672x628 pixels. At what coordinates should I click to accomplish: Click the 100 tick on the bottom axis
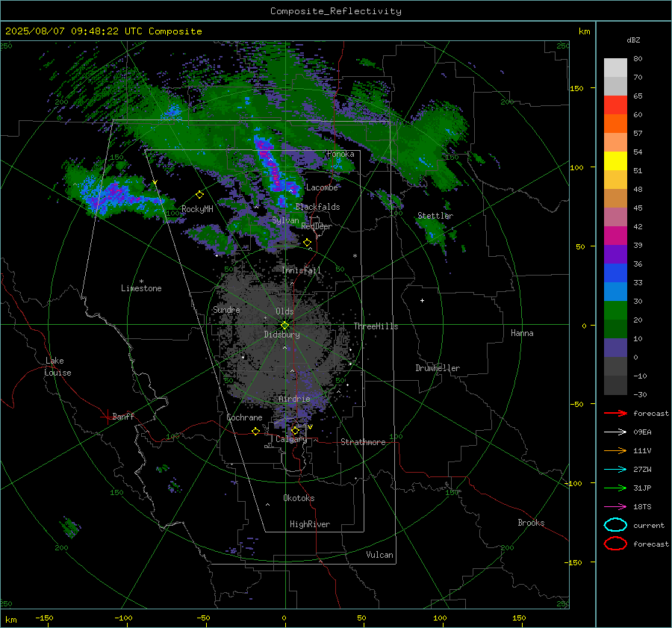(x=440, y=618)
